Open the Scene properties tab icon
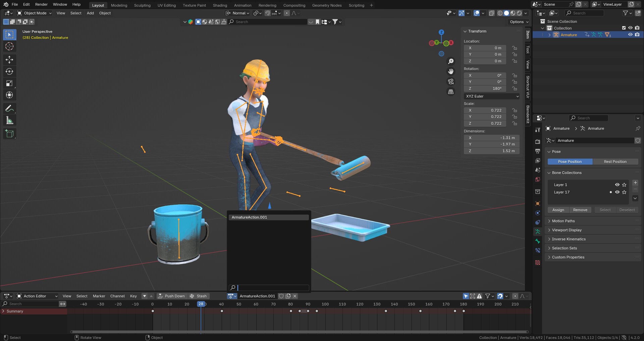644x341 pixels. tap(538, 170)
